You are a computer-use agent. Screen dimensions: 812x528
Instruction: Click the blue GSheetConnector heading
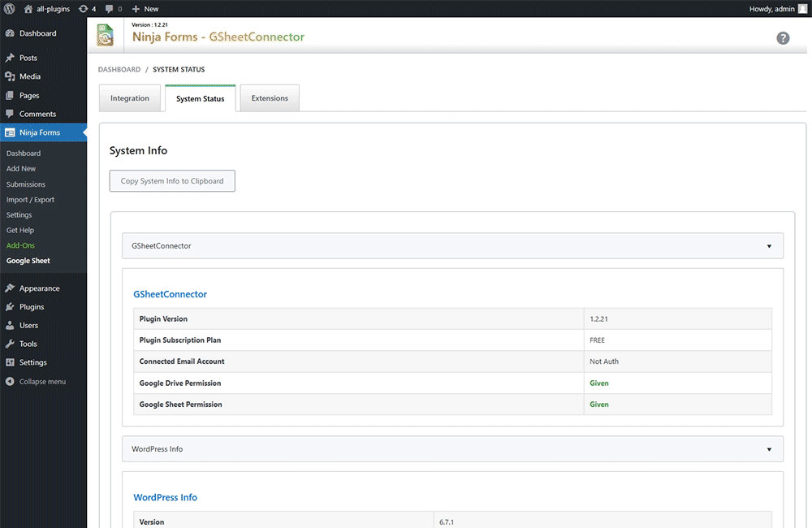click(x=170, y=294)
